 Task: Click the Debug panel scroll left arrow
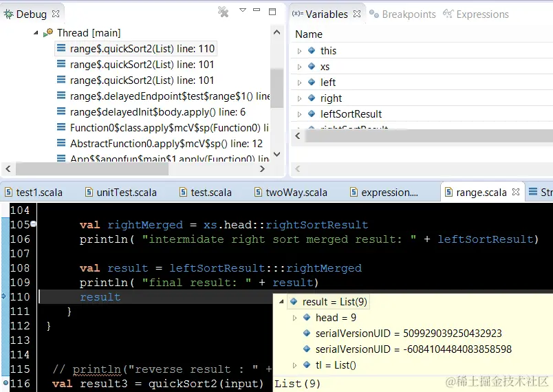click(8, 169)
